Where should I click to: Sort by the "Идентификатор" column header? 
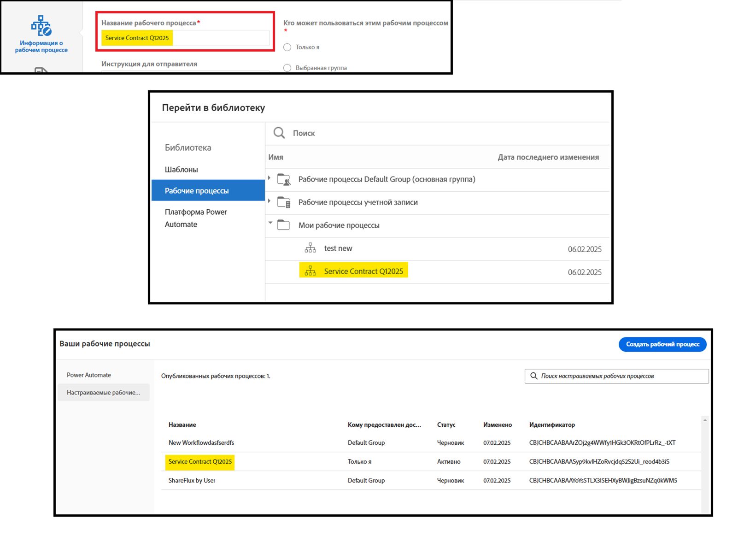click(x=552, y=424)
